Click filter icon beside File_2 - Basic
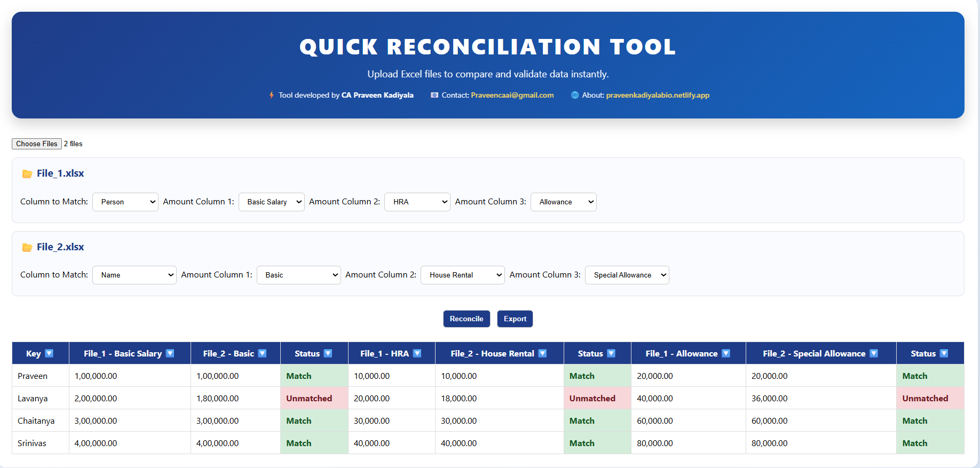The height and width of the screenshot is (468, 980). 262,353
